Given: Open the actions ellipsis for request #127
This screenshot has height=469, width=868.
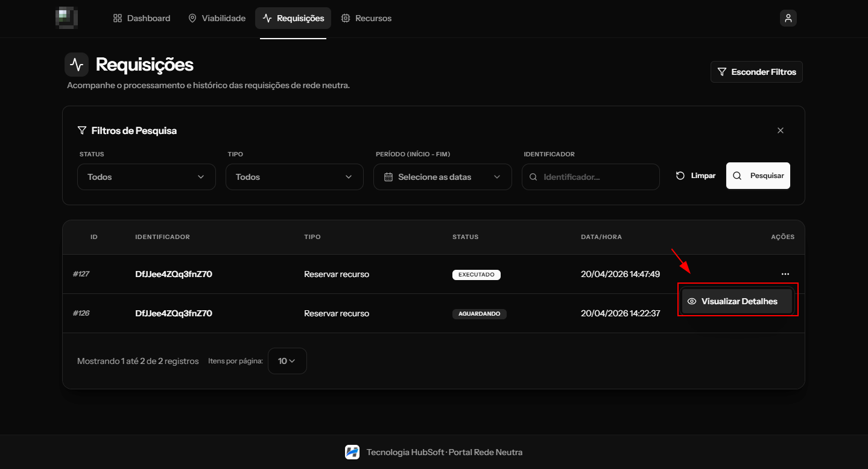Looking at the screenshot, I should pos(785,274).
